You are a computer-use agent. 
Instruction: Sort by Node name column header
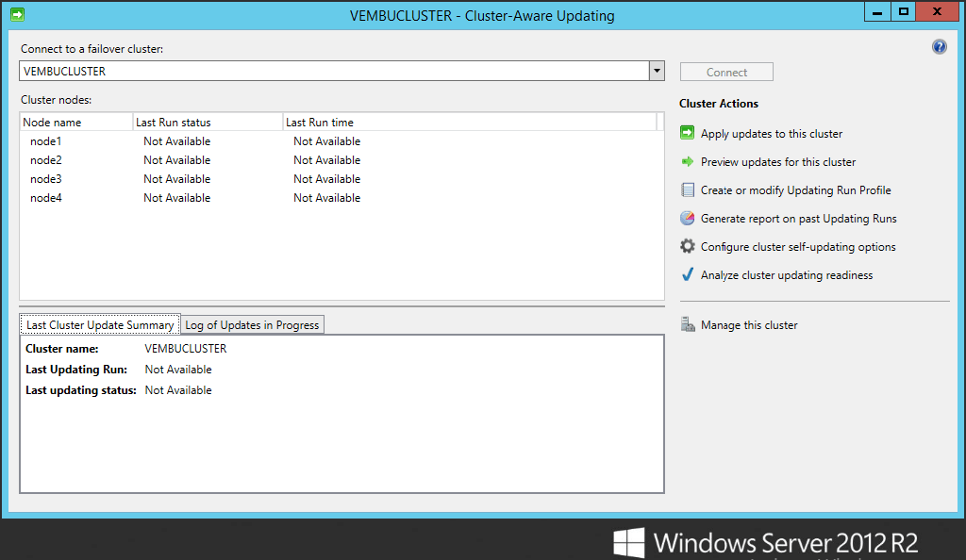(x=76, y=122)
